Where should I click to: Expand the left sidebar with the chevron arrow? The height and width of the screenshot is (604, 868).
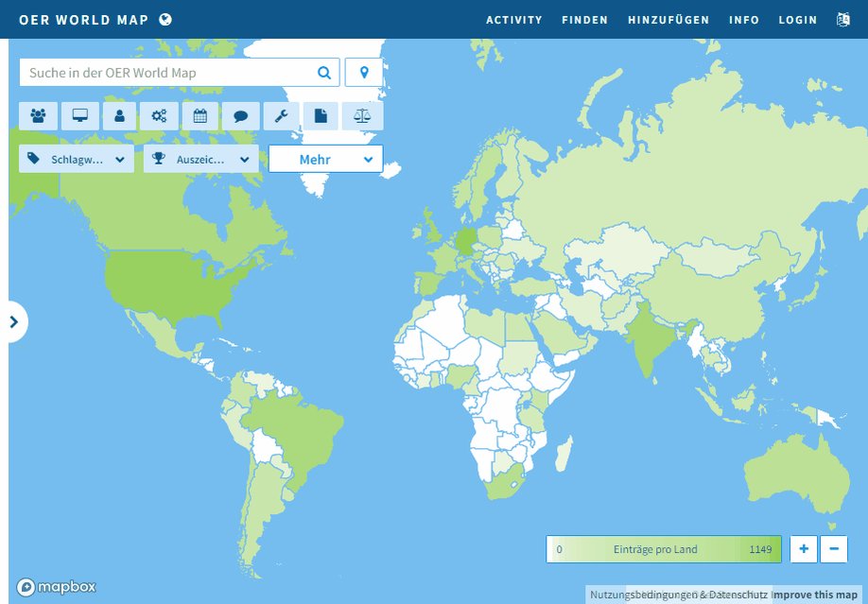coord(15,321)
